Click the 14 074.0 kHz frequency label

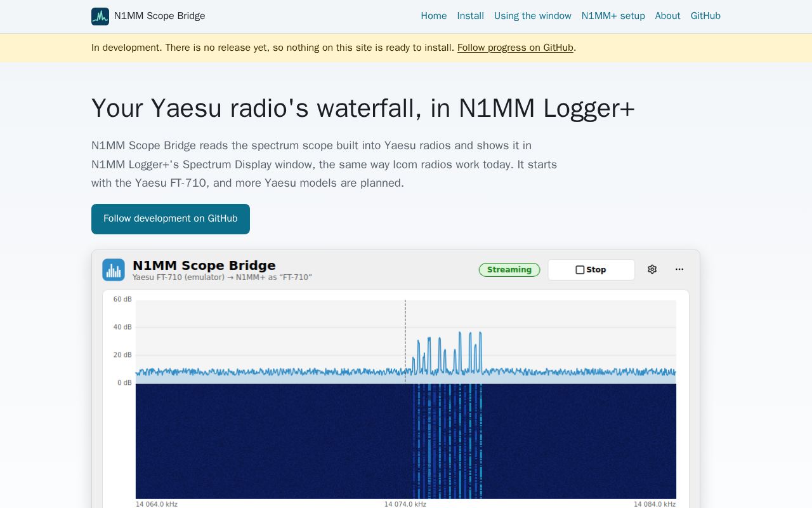[405, 504]
